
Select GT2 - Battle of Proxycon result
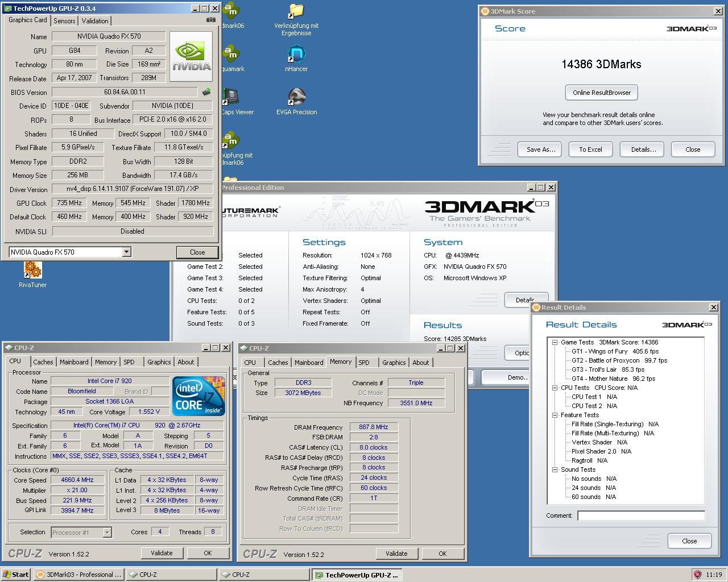[x=619, y=360]
